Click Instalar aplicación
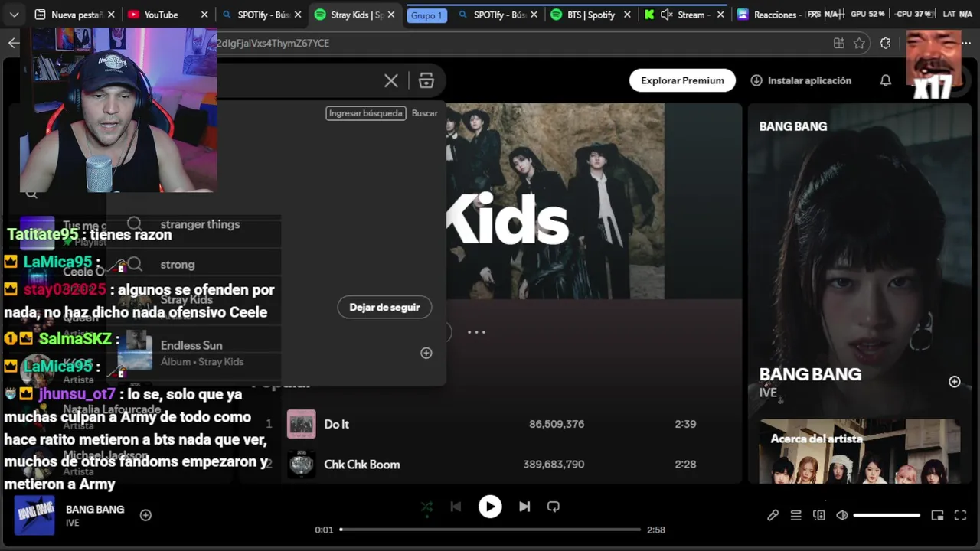This screenshot has height=551, width=980. pos(801,80)
